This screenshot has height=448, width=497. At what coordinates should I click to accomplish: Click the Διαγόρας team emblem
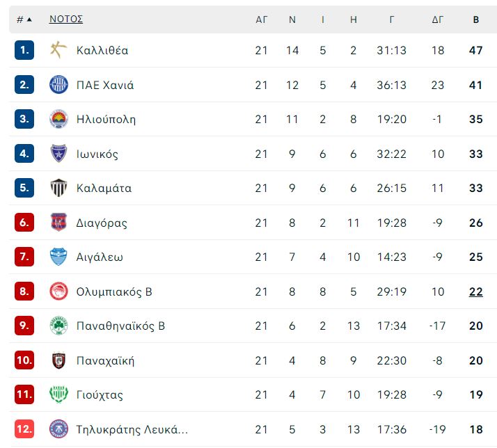58,222
